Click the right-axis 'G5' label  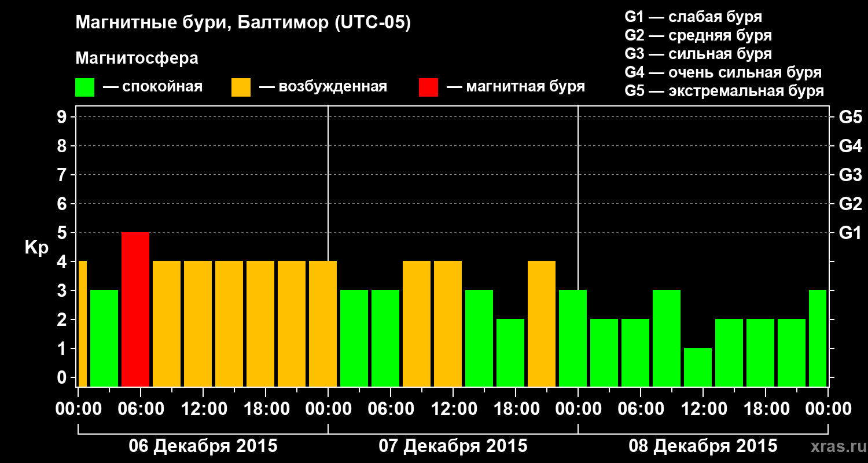[x=850, y=117]
